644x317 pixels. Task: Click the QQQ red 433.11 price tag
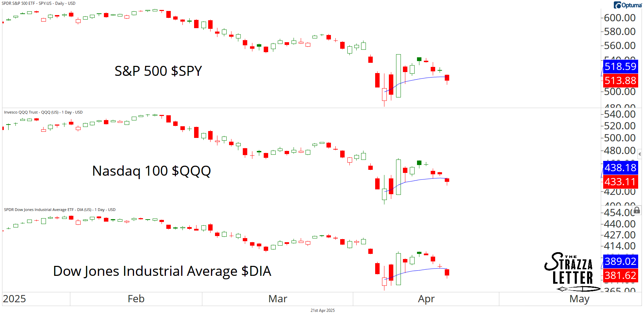tap(620, 182)
